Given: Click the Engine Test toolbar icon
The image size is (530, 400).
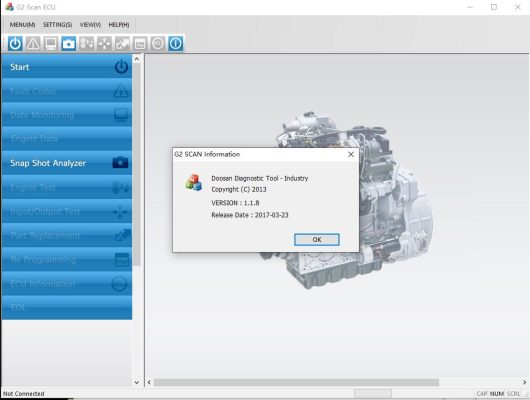Looking at the screenshot, I should (87, 44).
